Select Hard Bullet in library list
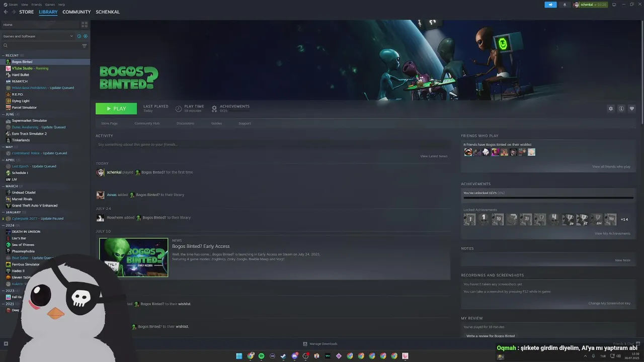This screenshot has height=362, width=644. 45,75
